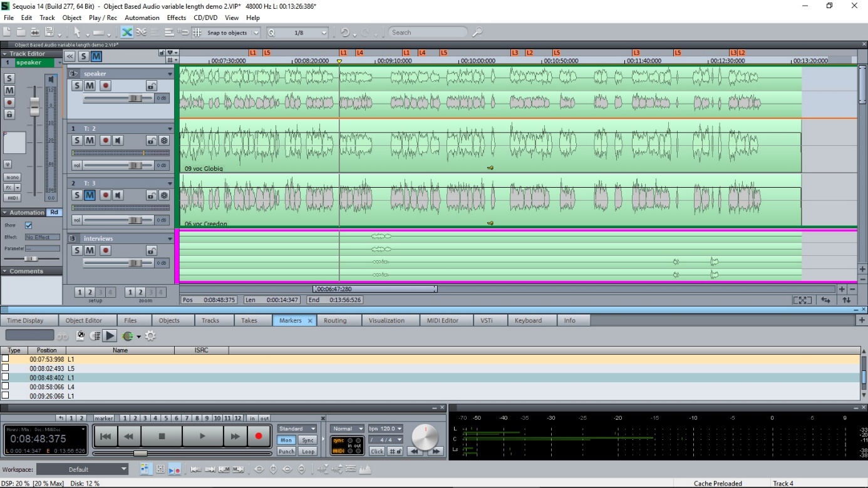Click the transport marker button
This screenshot has width=868, height=488.
click(104, 418)
